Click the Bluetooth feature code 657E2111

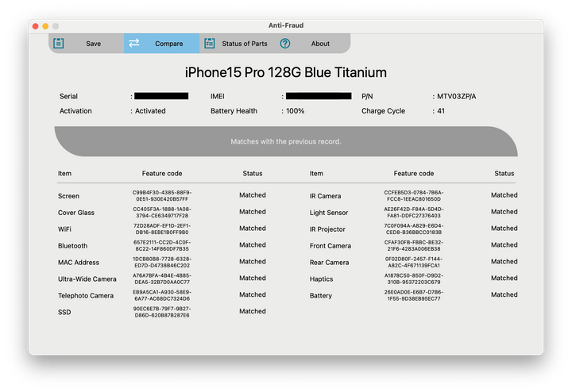click(x=162, y=245)
